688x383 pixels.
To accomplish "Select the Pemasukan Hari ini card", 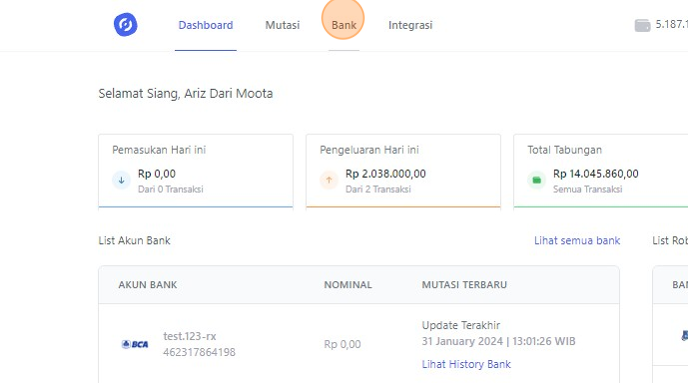I will [x=196, y=171].
